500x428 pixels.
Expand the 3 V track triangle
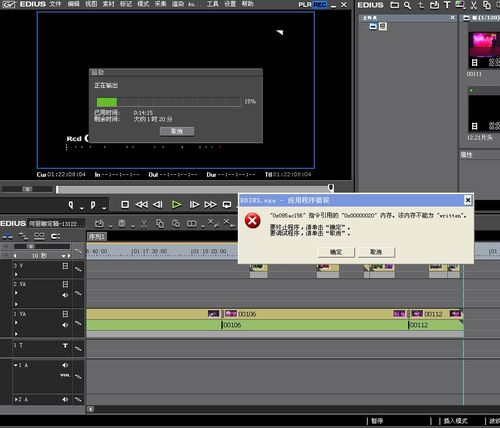pyautogui.click(x=16, y=274)
